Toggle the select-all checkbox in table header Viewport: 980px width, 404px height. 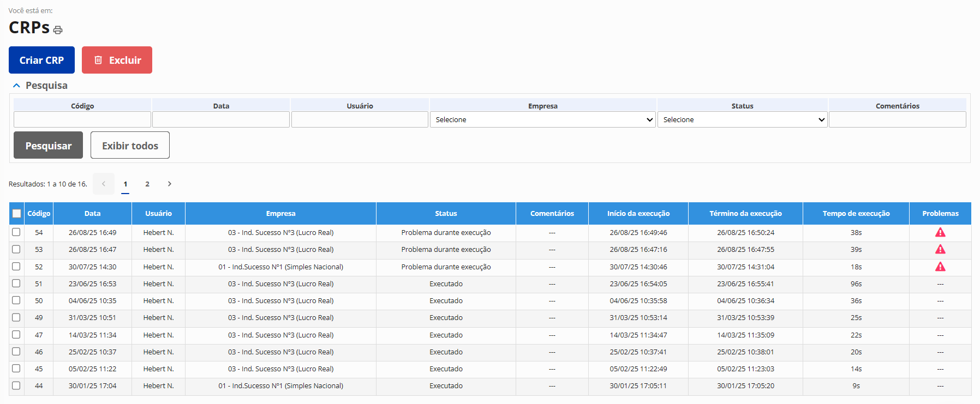coord(16,214)
